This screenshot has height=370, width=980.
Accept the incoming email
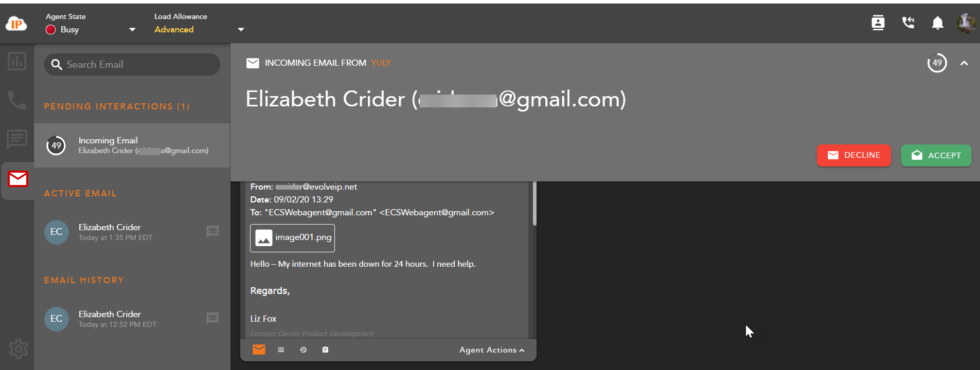coord(936,155)
